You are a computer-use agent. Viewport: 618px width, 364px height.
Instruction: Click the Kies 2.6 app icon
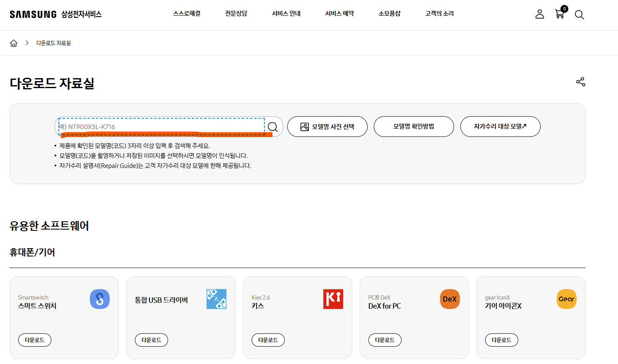333,299
